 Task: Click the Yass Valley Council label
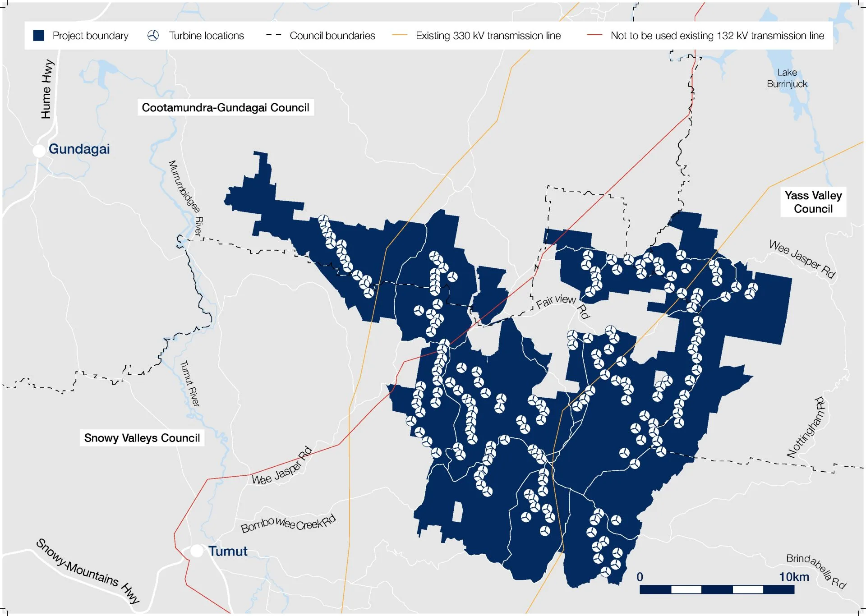pyautogui.click(x=813, y=202)
